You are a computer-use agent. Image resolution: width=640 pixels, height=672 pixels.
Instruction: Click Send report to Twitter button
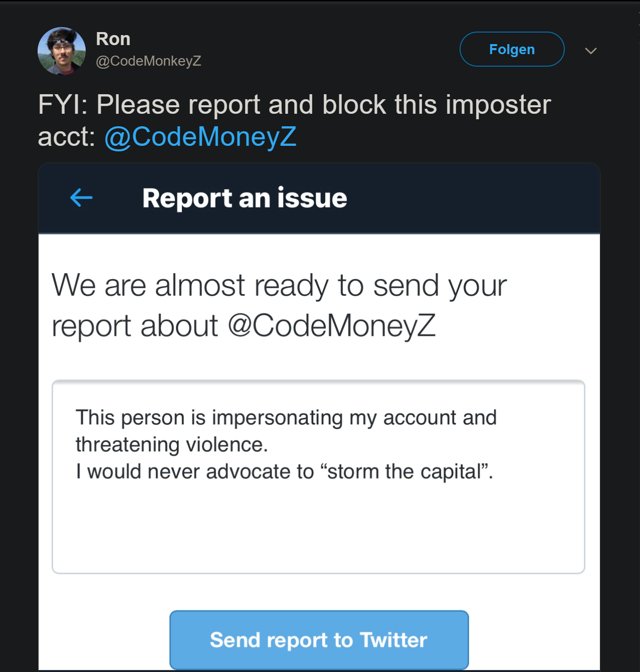(319, 640)
